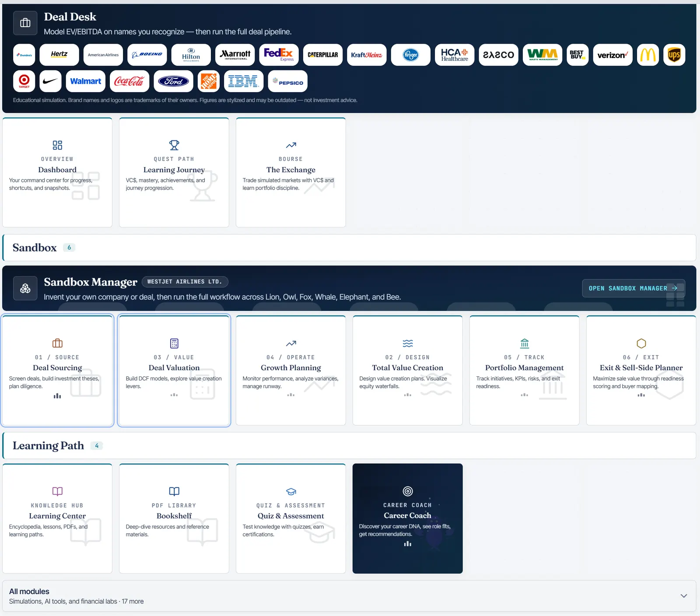Click the Sandbox count badge 6

coord(69,247)
